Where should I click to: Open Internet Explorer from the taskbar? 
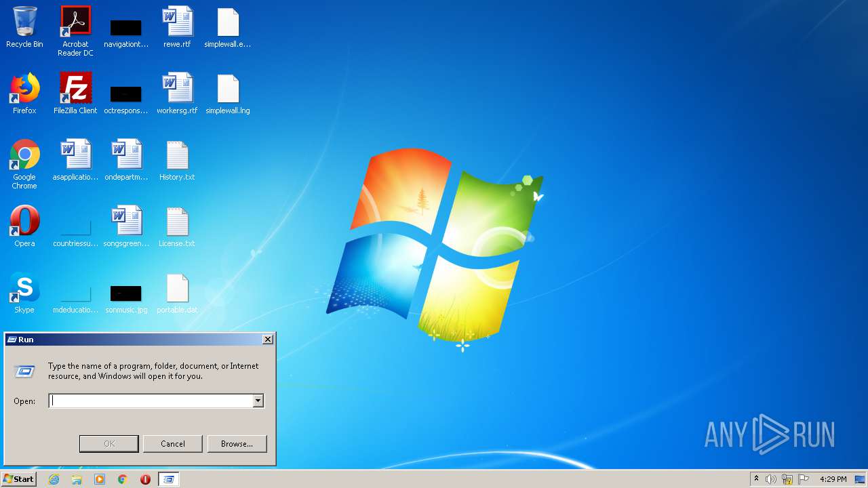[x=54, y=479]
